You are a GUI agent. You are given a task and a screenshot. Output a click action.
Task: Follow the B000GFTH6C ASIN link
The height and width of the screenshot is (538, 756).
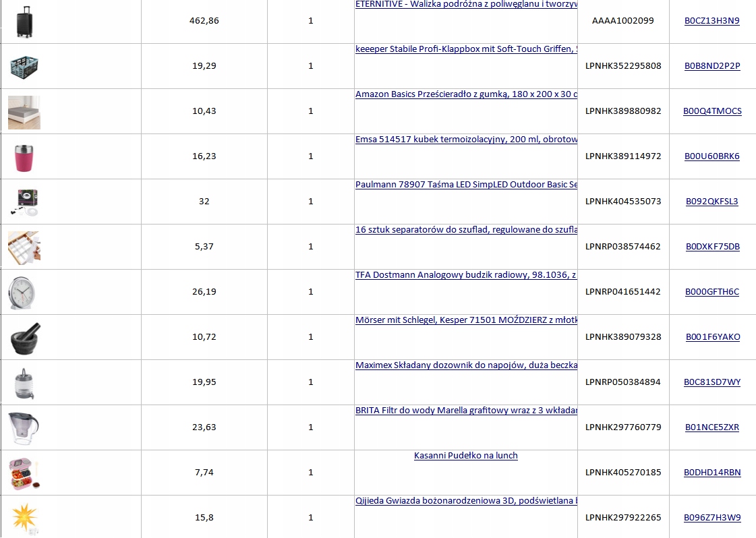coord(711,292)
